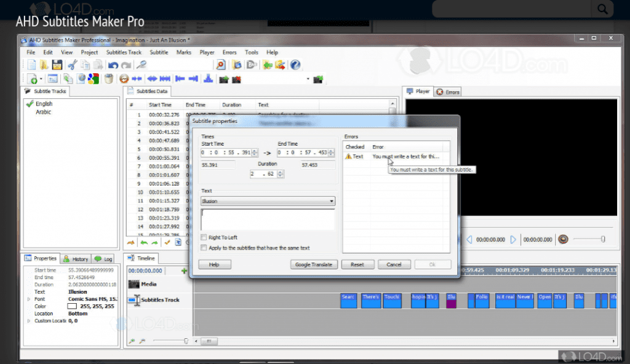Click the add media clapperboard icon
The height and width of the screenshot is (364, 630).
[x=224, y=79]
